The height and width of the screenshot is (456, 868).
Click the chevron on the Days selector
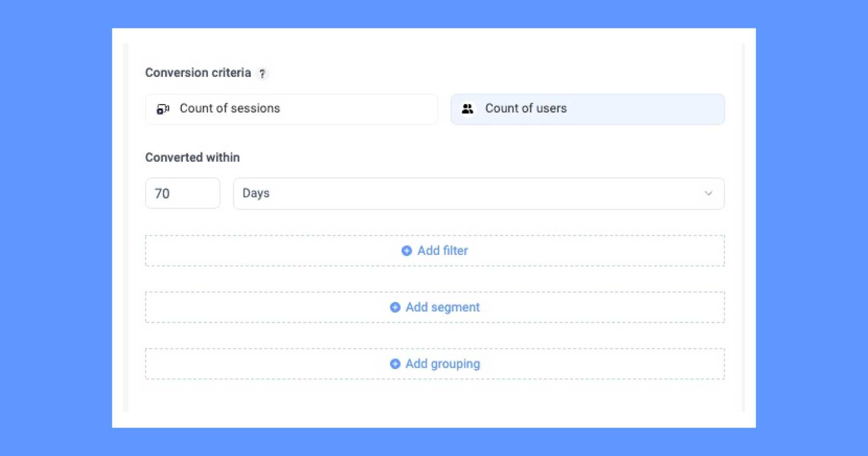click(708, 193)
